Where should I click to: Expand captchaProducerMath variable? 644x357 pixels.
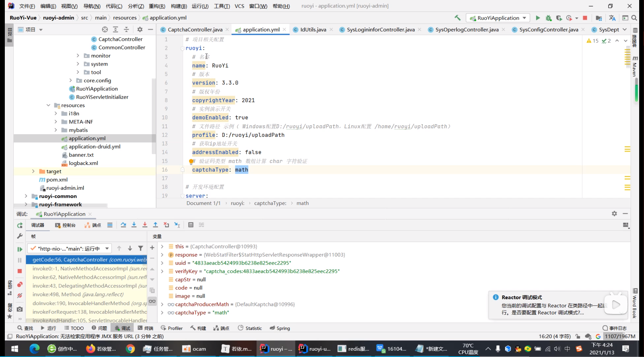(162, 304)
